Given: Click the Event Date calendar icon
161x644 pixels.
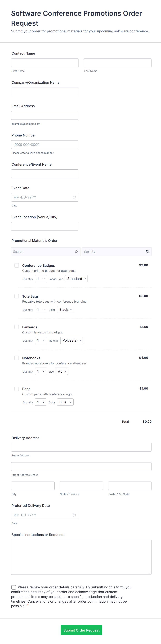Looking at the screenshot, I should point(74,197).
